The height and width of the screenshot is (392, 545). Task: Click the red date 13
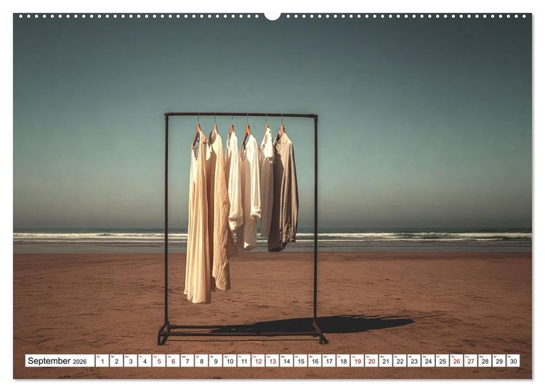coord(272,361)
